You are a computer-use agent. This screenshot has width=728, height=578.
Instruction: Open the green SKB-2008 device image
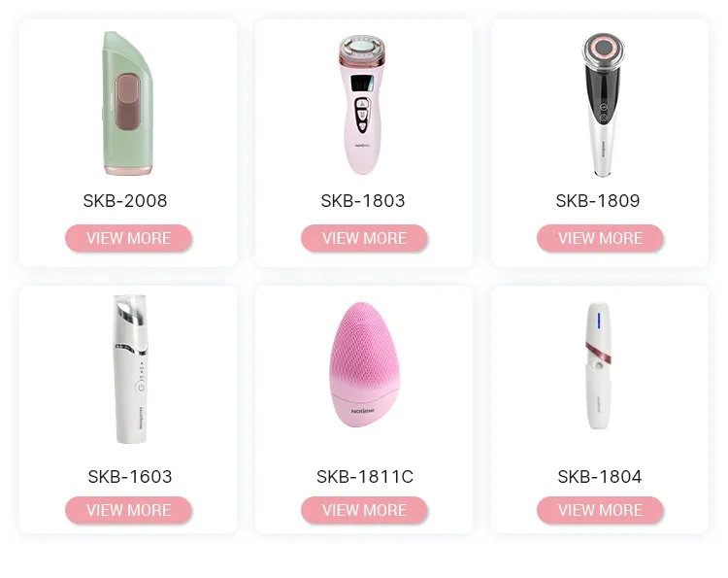(x=128, y=103)
